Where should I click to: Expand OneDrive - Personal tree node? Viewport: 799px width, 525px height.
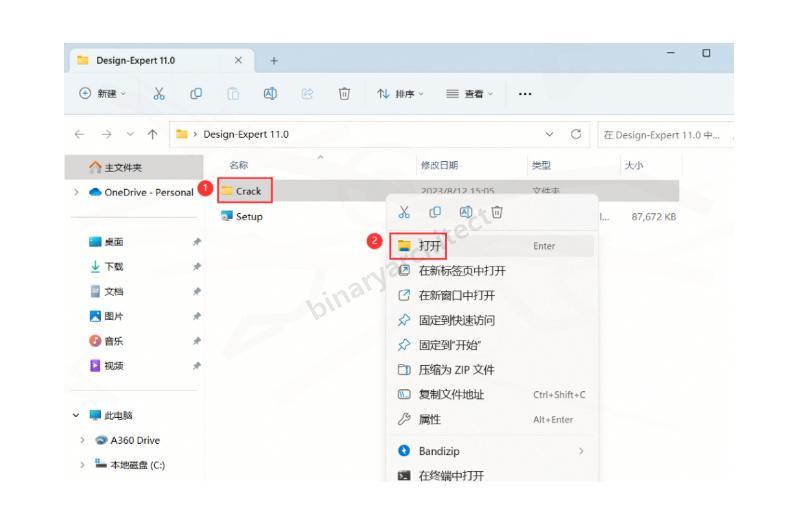76,192
